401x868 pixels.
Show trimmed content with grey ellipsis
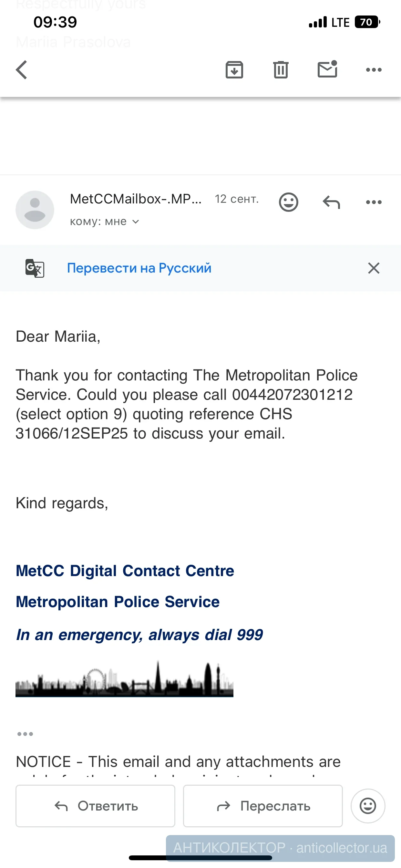(x=25, y=734)
